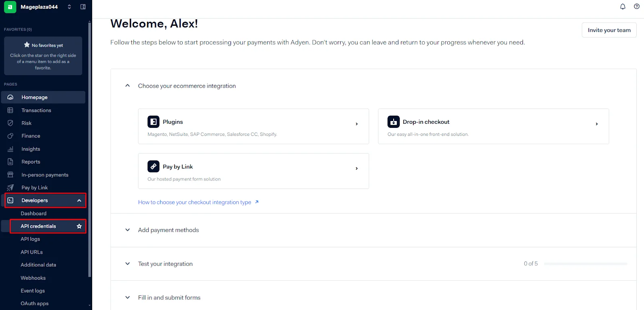
Task: Expand the Add payment methods section
Action: pyautogui.click(x=128, y=230)
